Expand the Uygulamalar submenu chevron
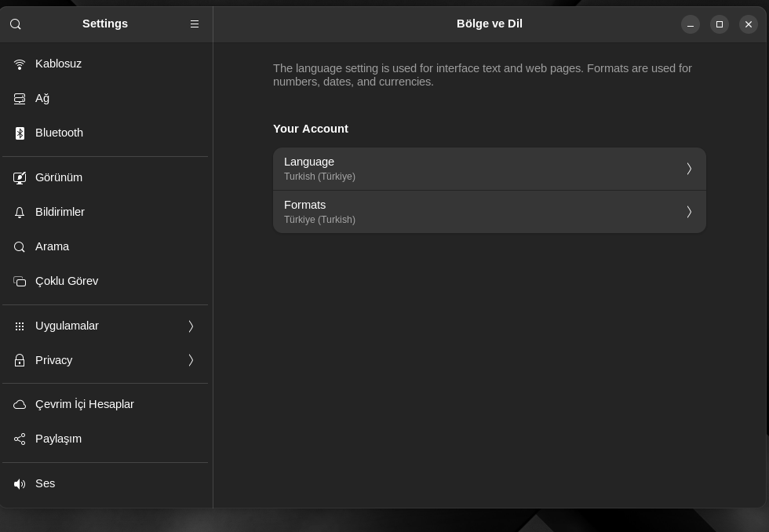 [191, 326]
